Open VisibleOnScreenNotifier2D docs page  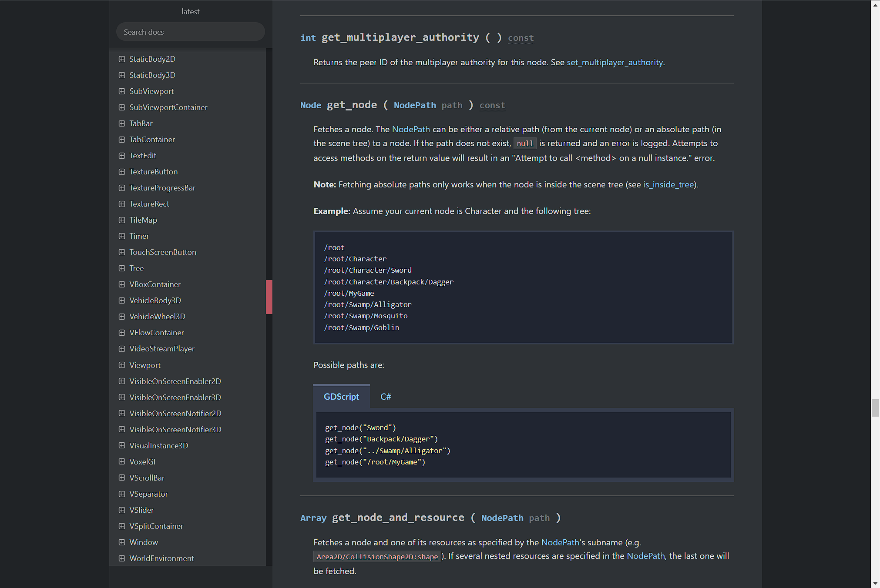pos(175,414)
